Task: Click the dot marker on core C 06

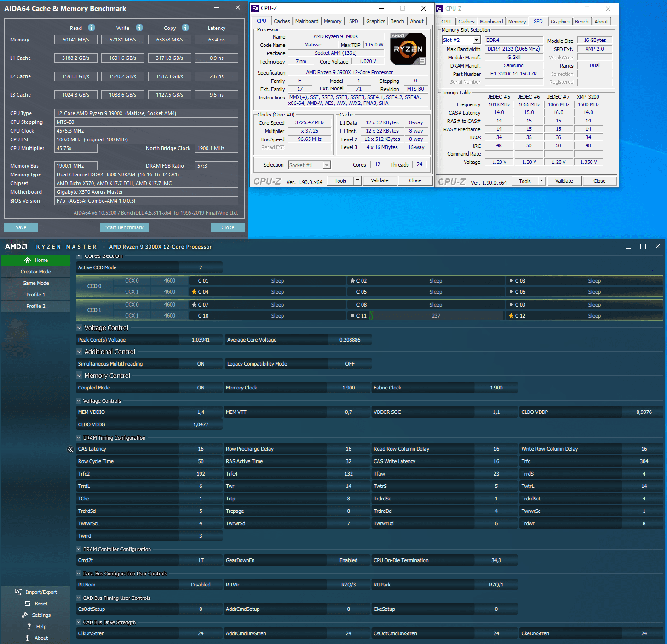Action: point(511,292)
